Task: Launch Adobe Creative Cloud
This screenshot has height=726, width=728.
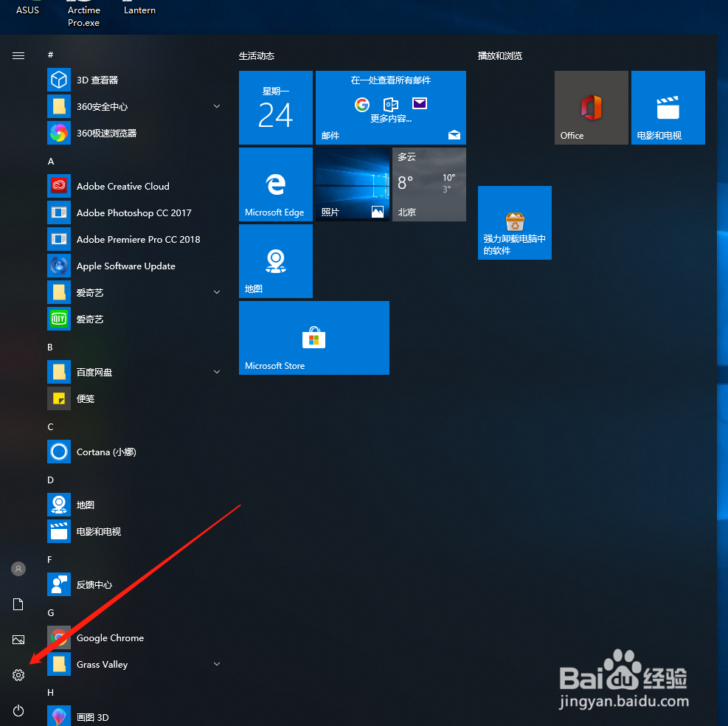Action: pyautogui.click(x=134, y=186)
